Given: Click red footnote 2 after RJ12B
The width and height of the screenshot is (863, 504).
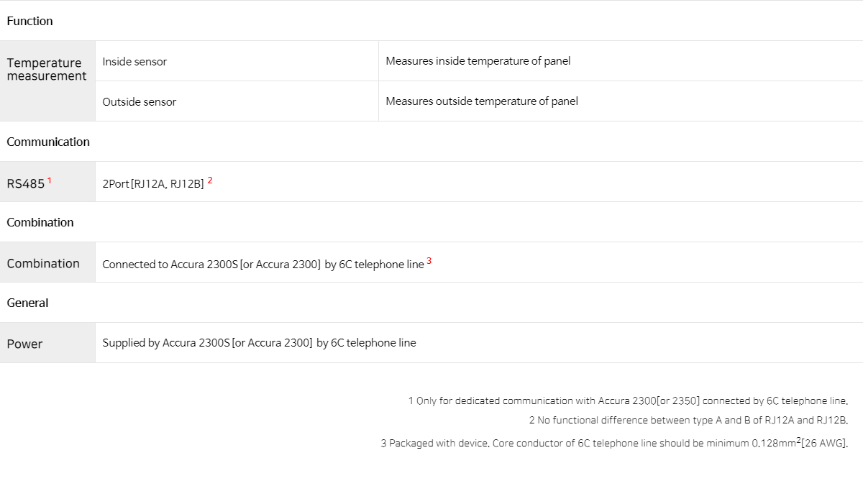Looking at the screenshot, I should pyautogui.click(x=210, y=180).
